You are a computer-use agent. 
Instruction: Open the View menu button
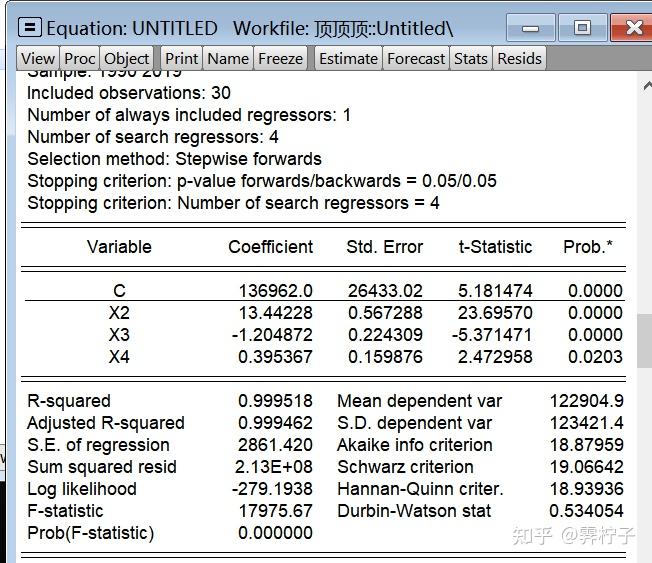tap(38, 58)
